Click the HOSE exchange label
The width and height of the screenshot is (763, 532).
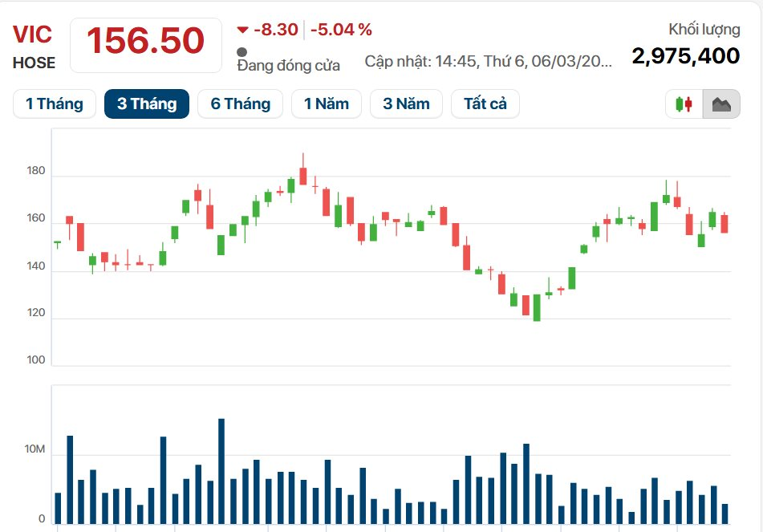tap(34, 63)
